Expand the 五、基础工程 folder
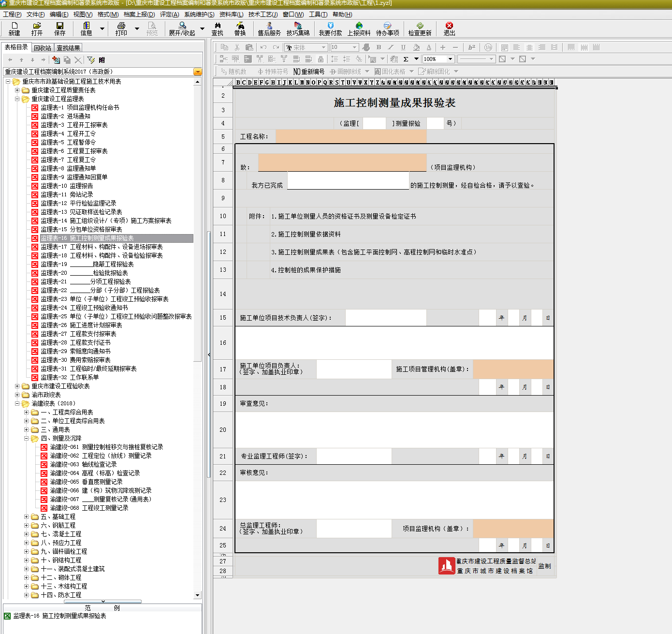This screenshot has width=672, height=634. click(x=27, y=516)
